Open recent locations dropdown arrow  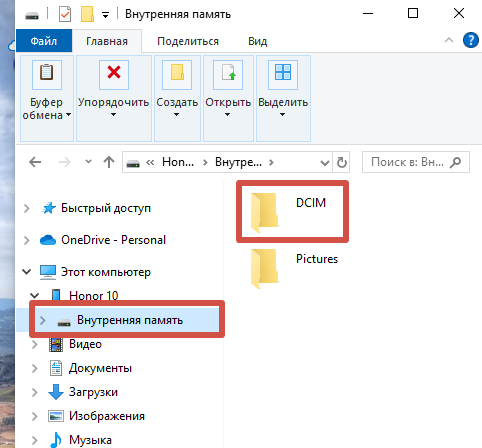pos(88,162)
